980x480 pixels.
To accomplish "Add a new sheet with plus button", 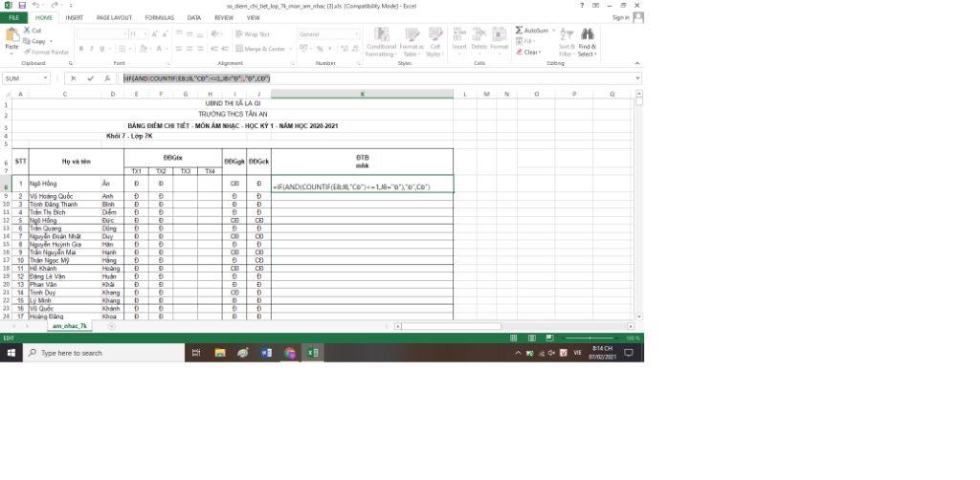I will (111, 326).
